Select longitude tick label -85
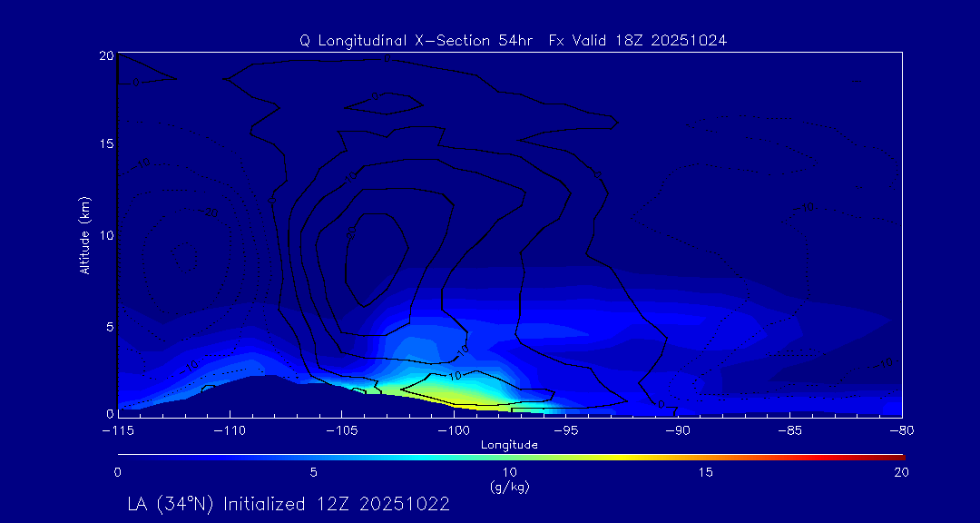 point(790,431)
